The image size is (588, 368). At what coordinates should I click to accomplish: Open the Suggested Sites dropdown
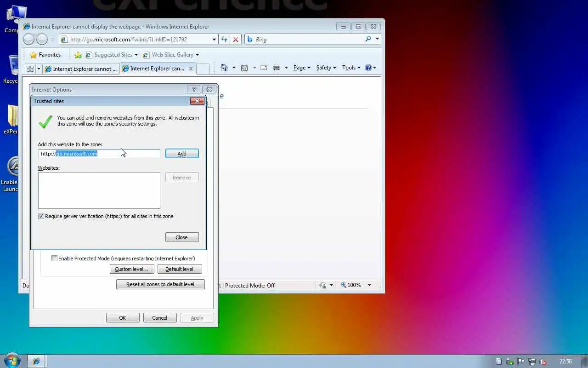tap(112, 55)
